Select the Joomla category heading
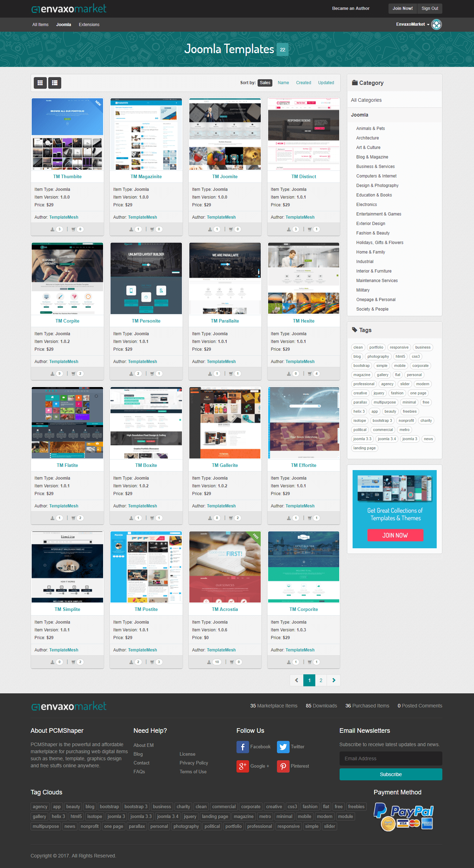This screenshot has height=868, width=474. point(360,115)
